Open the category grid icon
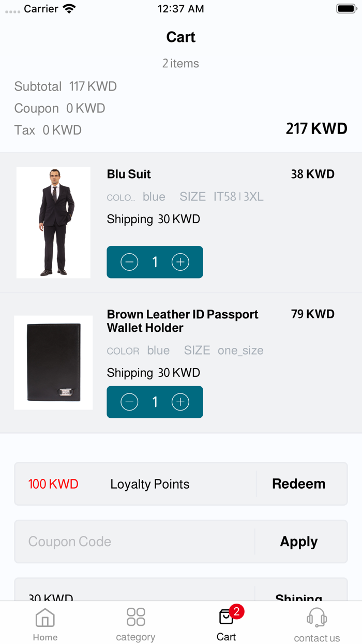 (x=135, y=617)
